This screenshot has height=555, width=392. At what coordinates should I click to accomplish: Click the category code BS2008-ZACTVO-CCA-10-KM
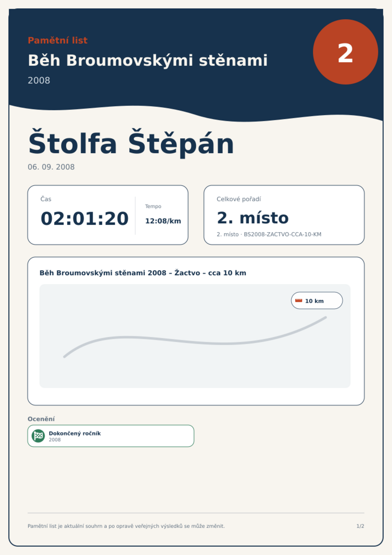click(x=282, y=234)
